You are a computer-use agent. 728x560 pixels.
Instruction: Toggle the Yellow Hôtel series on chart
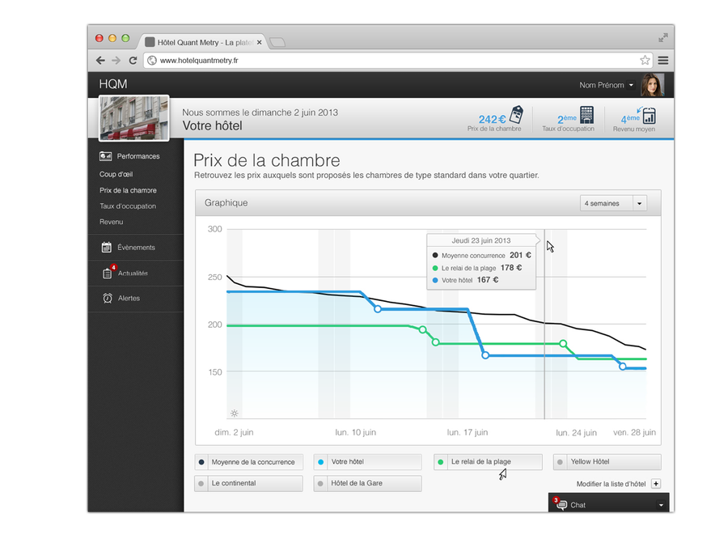(607, 462)
